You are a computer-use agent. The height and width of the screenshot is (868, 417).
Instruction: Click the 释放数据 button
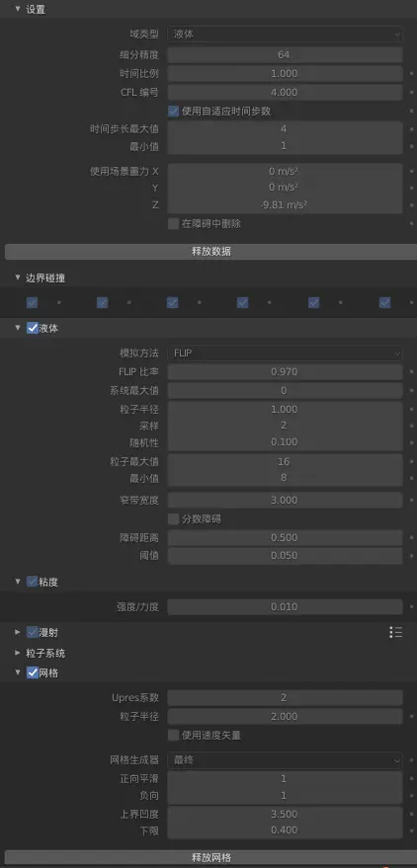click(x=211, y=252)
